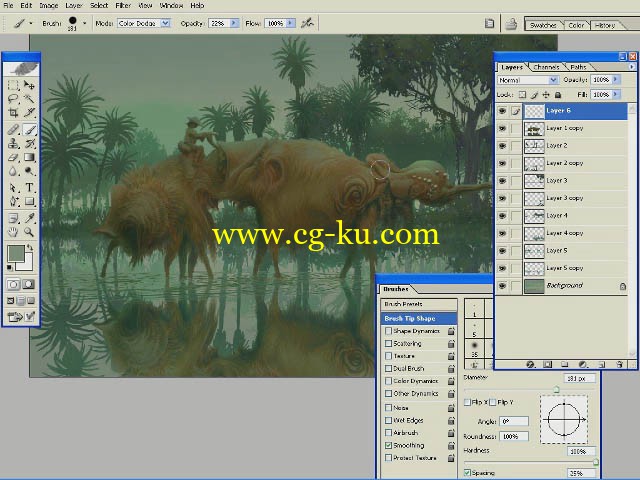The height and width of the screenshot is (480, 640).
Task: Switch to Quick Mask mode
Action: (x=29, y=284)
